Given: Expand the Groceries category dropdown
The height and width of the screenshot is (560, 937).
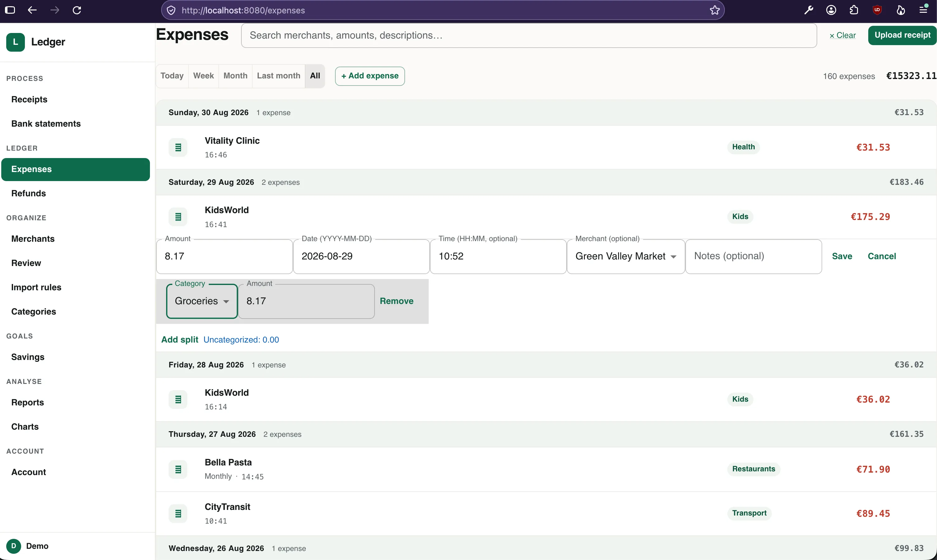Looking at the screenshot, I should 202,301.
